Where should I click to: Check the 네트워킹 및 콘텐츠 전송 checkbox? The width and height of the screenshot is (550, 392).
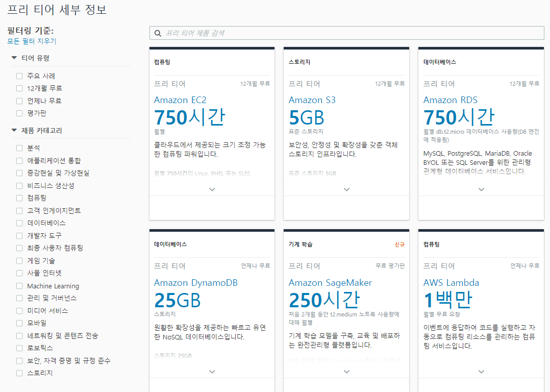coord(19,335)
